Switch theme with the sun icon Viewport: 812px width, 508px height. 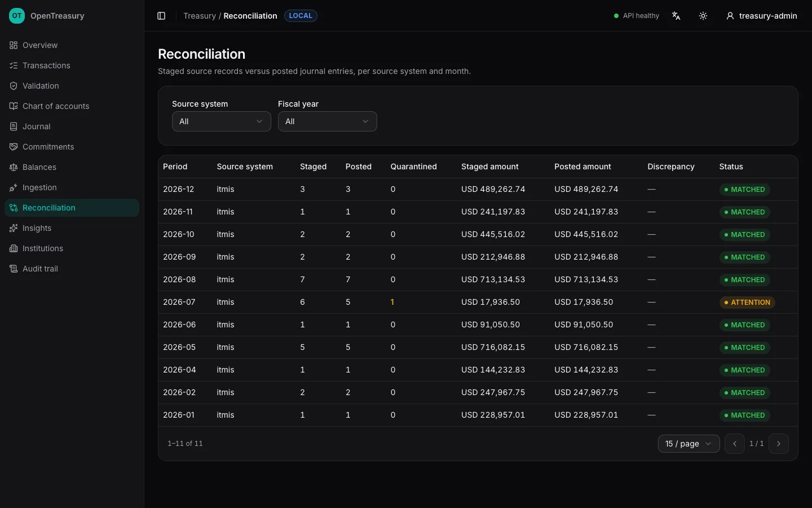[x=703, y=16]
